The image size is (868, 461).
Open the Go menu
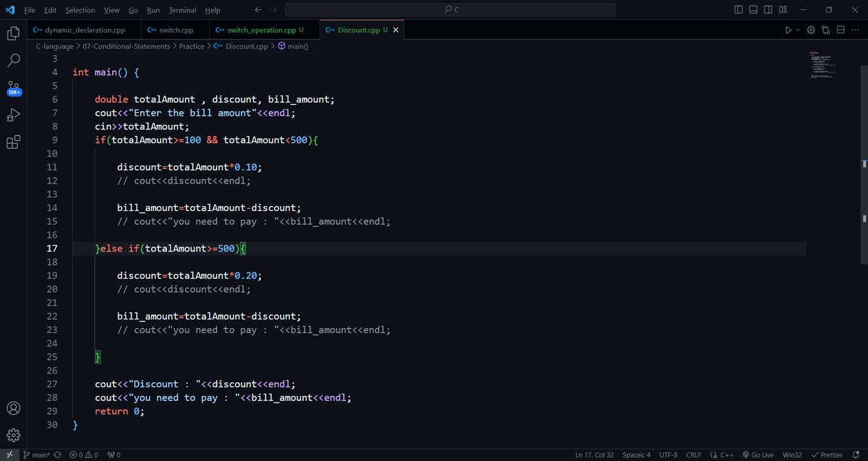[x=133, y=10]
